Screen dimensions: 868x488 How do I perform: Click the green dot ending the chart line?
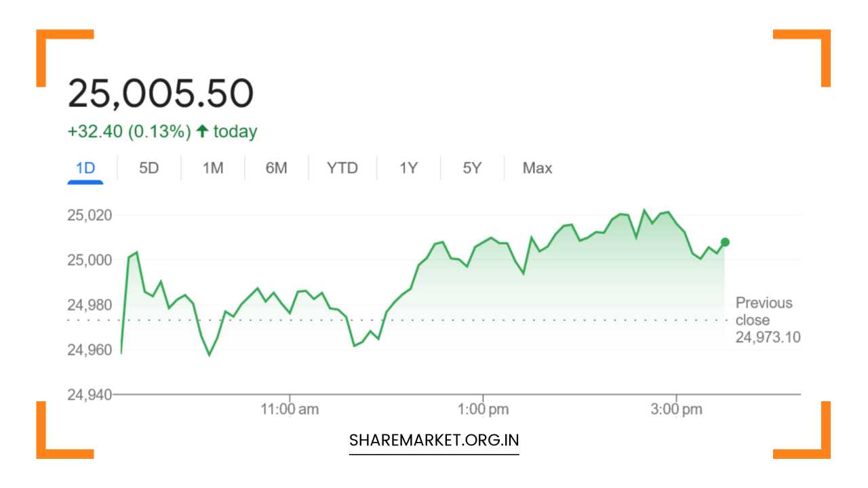click(725, 242)
